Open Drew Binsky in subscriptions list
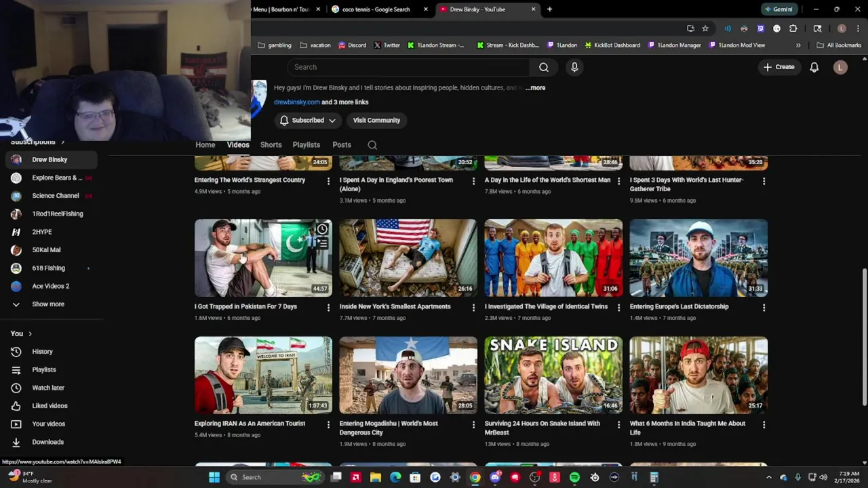Viewport: 868px width, 488px height. coord(51,160)
